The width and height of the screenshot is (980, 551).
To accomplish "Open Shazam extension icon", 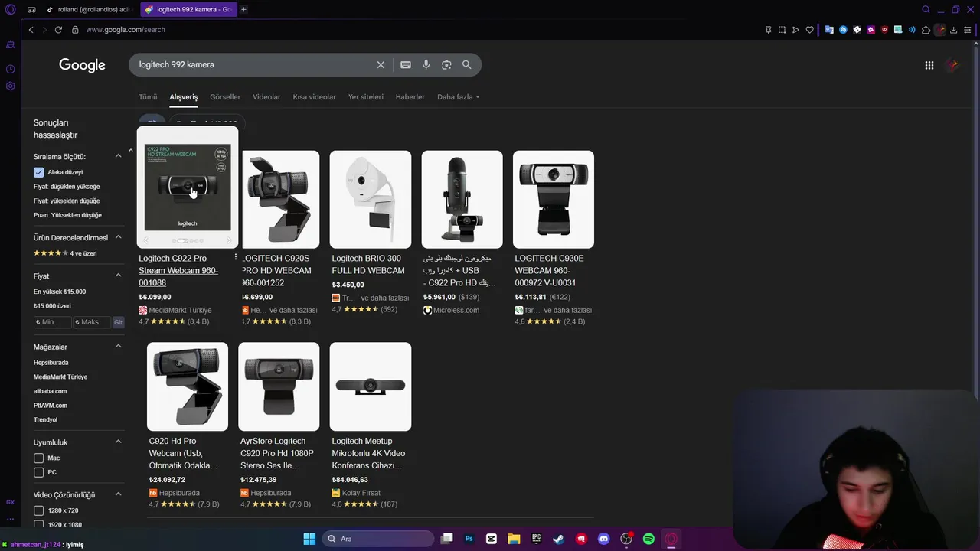I will [x=843, y=30].
